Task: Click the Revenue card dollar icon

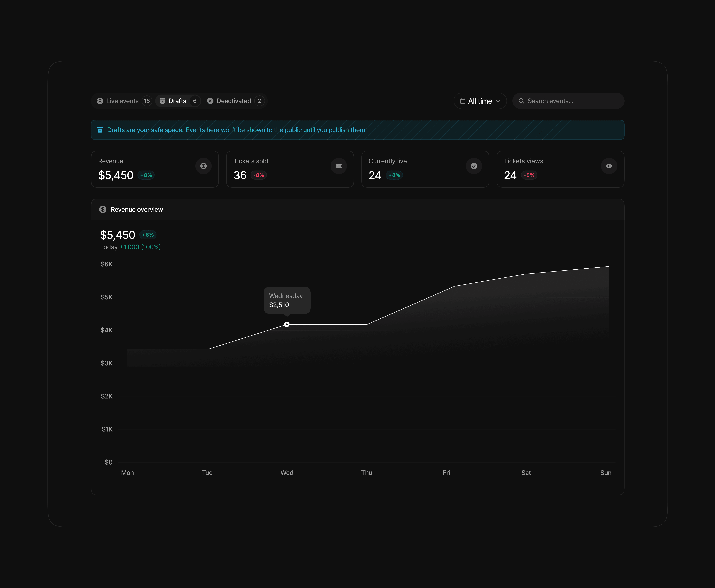Action: tap(203, 166)
